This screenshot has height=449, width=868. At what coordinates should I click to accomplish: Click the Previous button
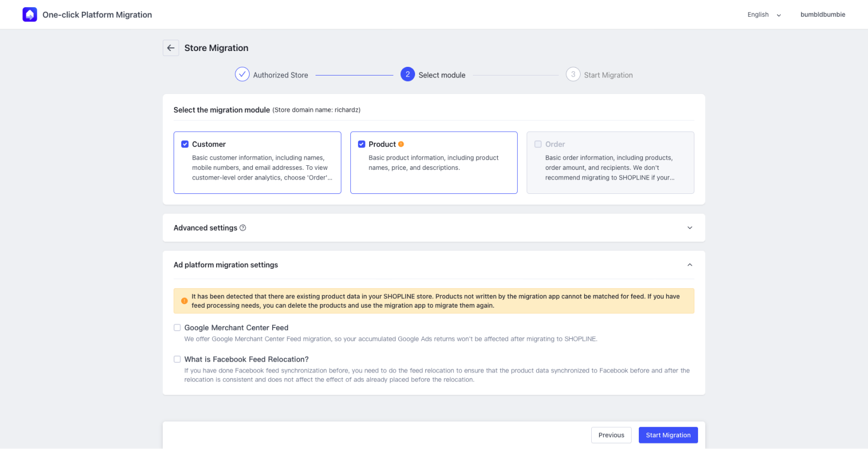611,435
